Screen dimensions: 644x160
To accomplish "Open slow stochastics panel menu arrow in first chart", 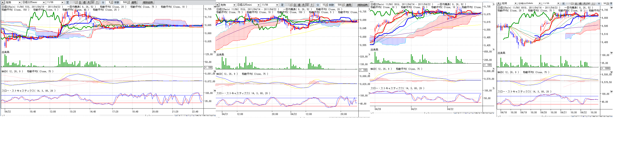I will click(x=215, y=91).
